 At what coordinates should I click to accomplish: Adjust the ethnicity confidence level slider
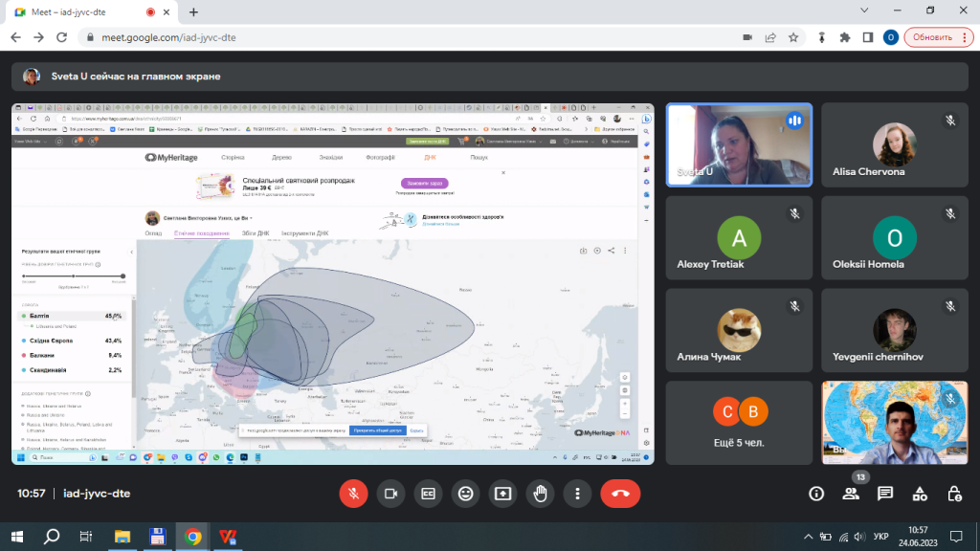point(73,275)
